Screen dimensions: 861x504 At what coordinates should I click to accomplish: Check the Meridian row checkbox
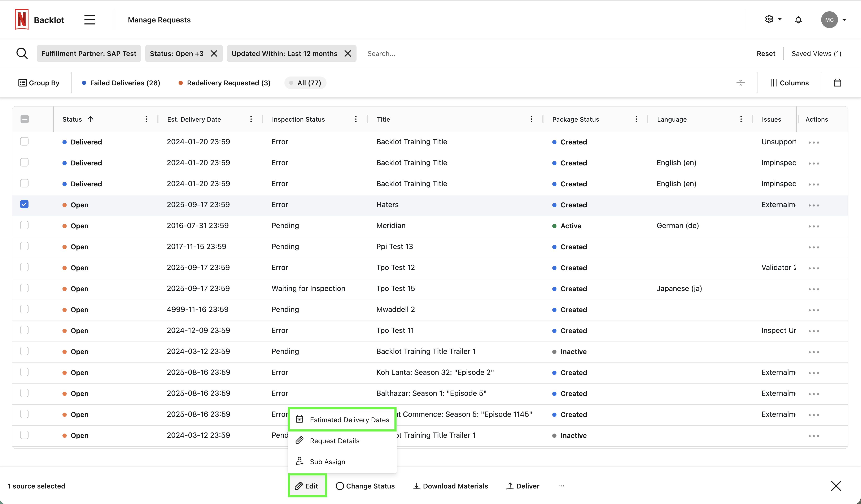pos(24,225)
